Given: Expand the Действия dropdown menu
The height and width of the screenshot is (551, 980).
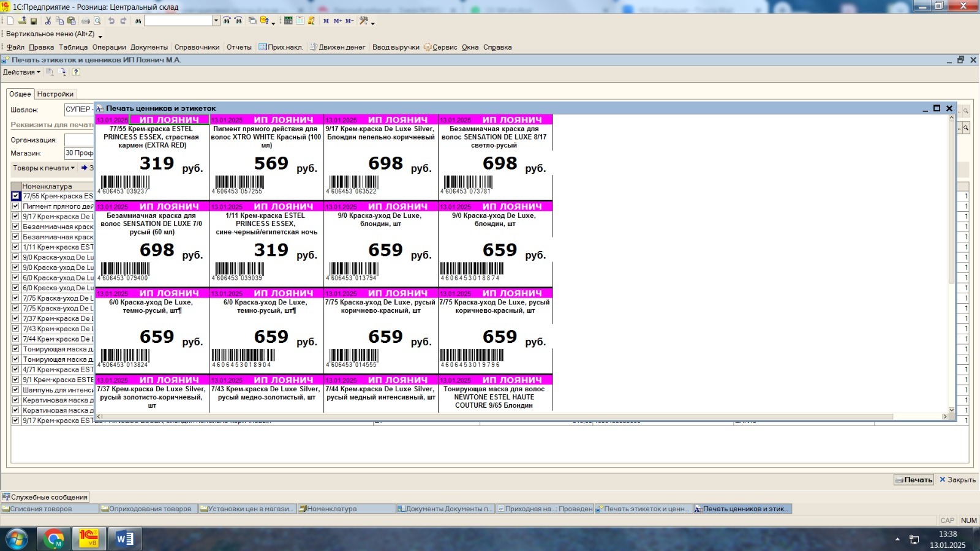Looking at the screenshot, I should click(x=21, y=72).
